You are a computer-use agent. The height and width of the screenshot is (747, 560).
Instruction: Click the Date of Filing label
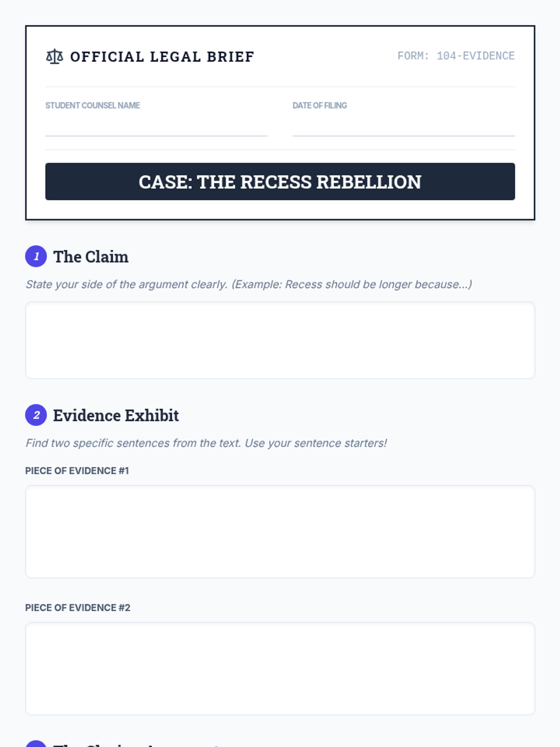click(320, 106)
